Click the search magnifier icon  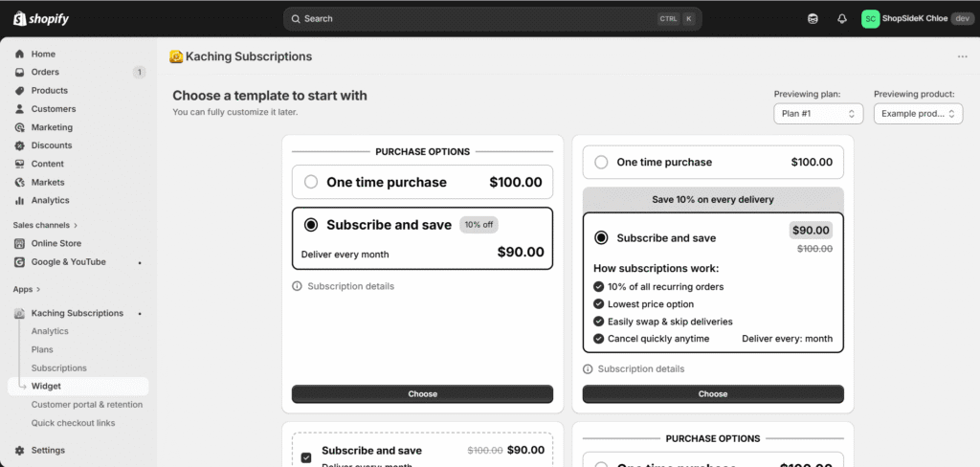295,19
